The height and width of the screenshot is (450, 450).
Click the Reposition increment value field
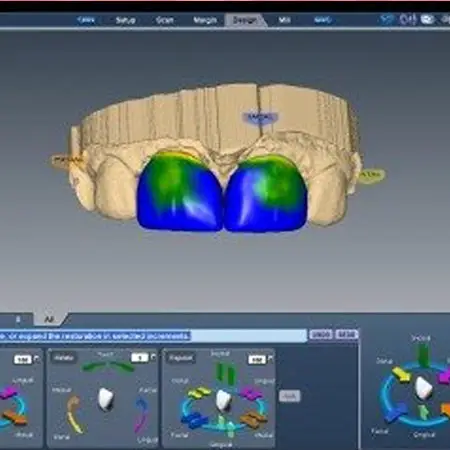tap(257, 359)
